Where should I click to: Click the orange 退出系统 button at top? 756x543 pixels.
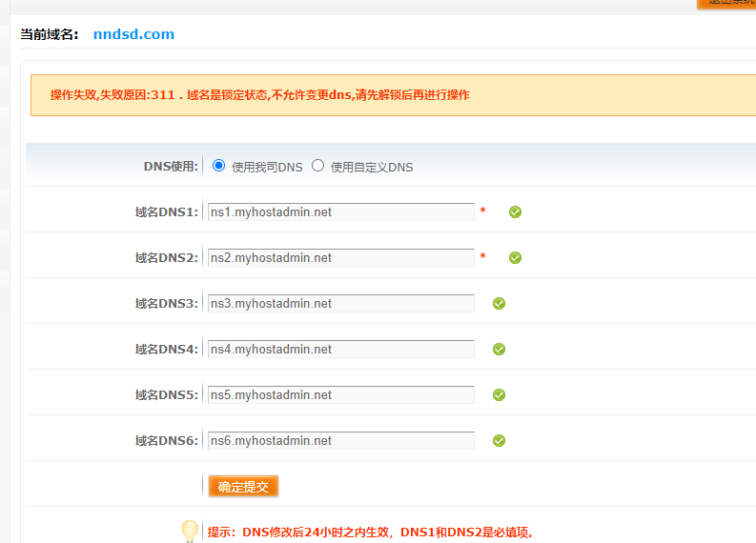726,3
